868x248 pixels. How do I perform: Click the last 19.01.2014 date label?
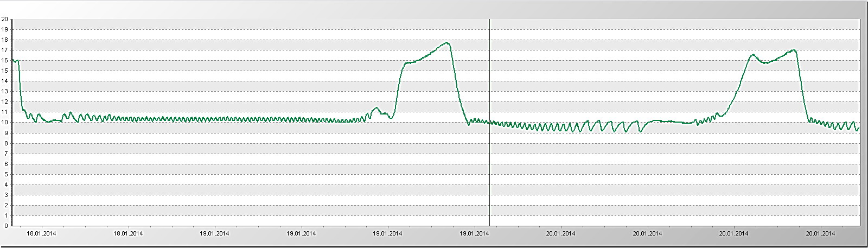click(x=474, y=234)
